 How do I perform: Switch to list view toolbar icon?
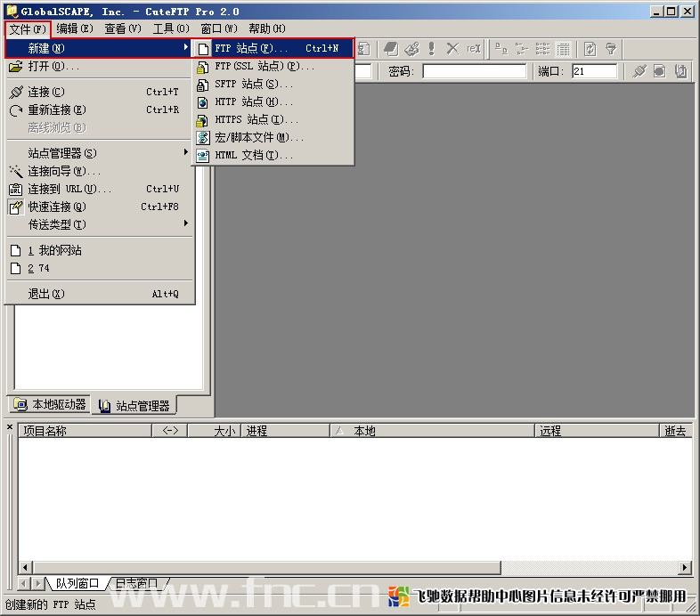tap(543, 49)
